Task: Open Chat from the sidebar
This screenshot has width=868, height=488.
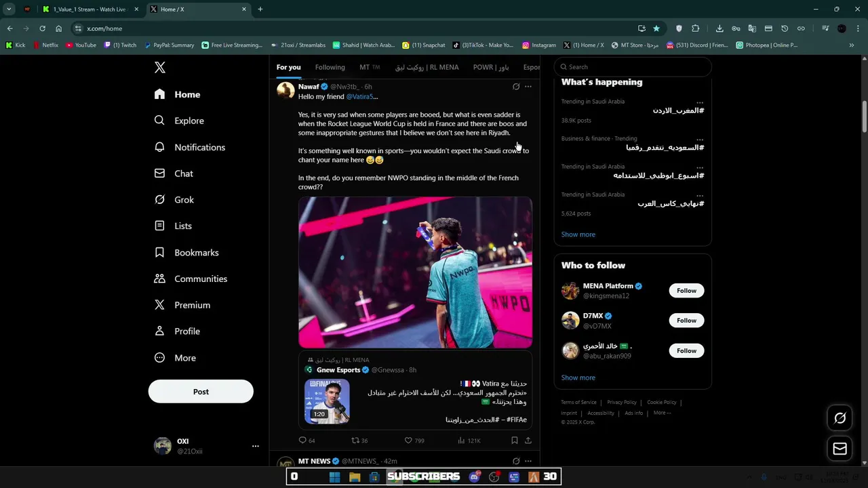Action: 174,174
